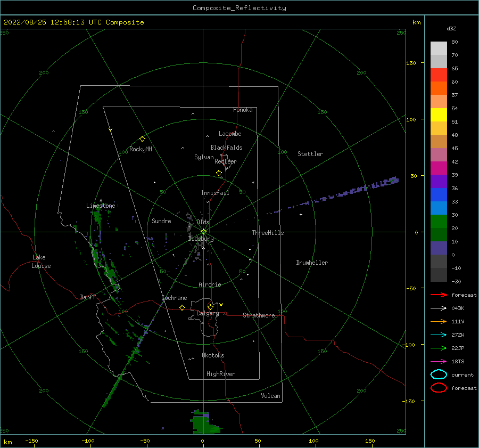
Task: Select the cyan 27ZW arrow in legend
Action: 439,335
